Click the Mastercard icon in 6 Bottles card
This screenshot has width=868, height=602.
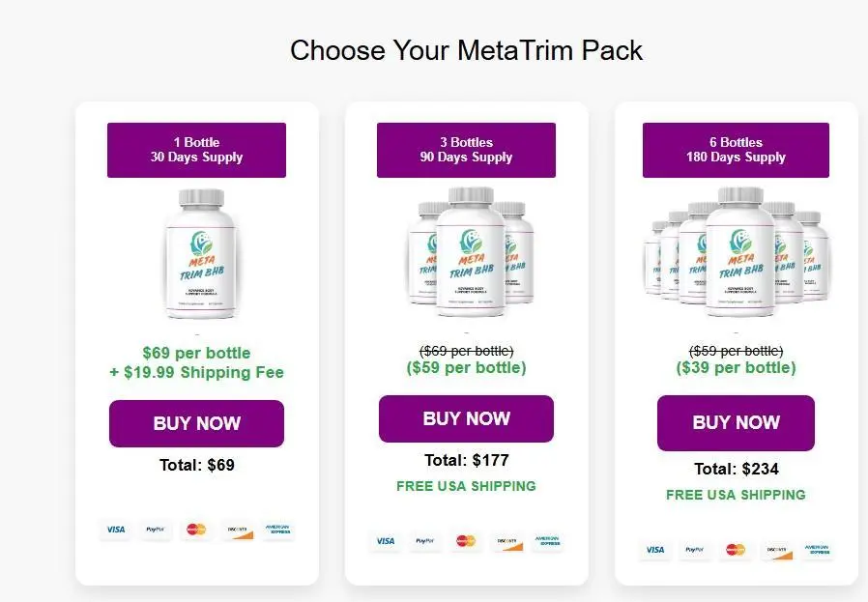point(735,550)
